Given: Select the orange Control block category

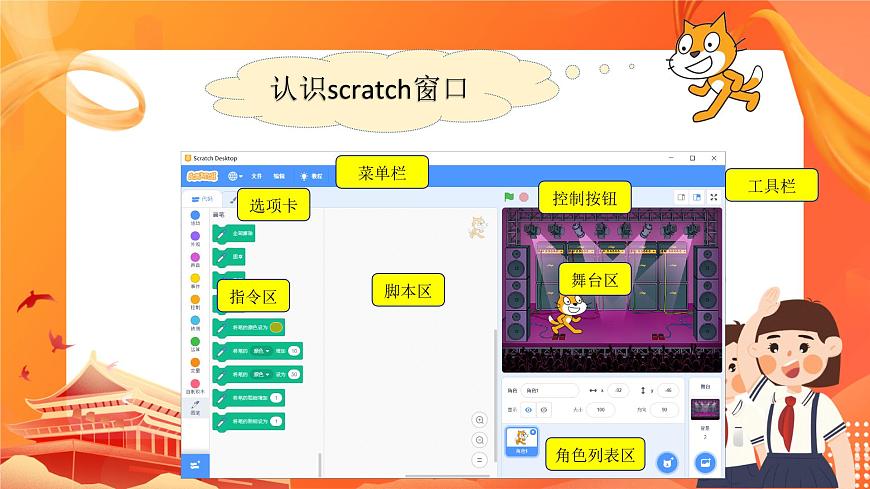Looking at the screenshot, I should click(x=195, y=301).
